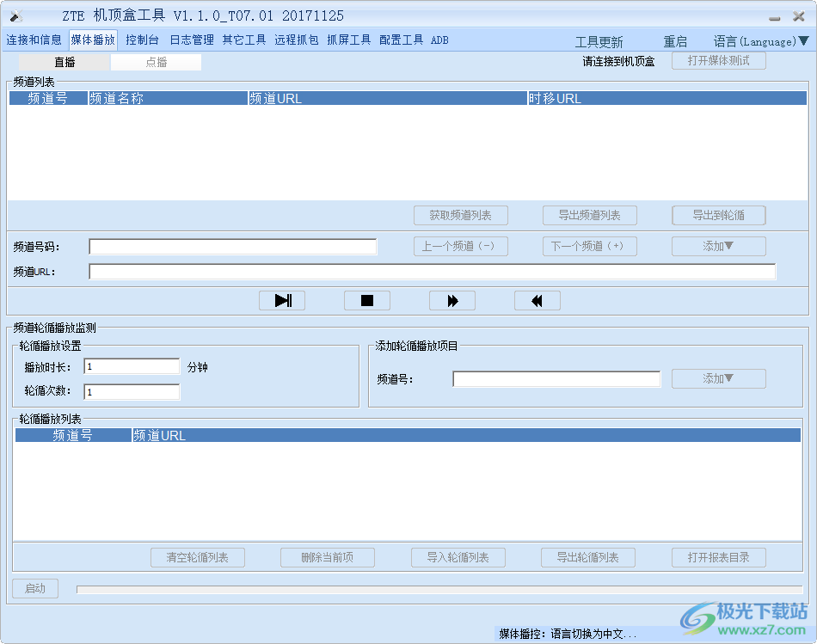This screenshot has height=644, width=817.
Task: Close the ZTE tool window
Action: (799, 16)
